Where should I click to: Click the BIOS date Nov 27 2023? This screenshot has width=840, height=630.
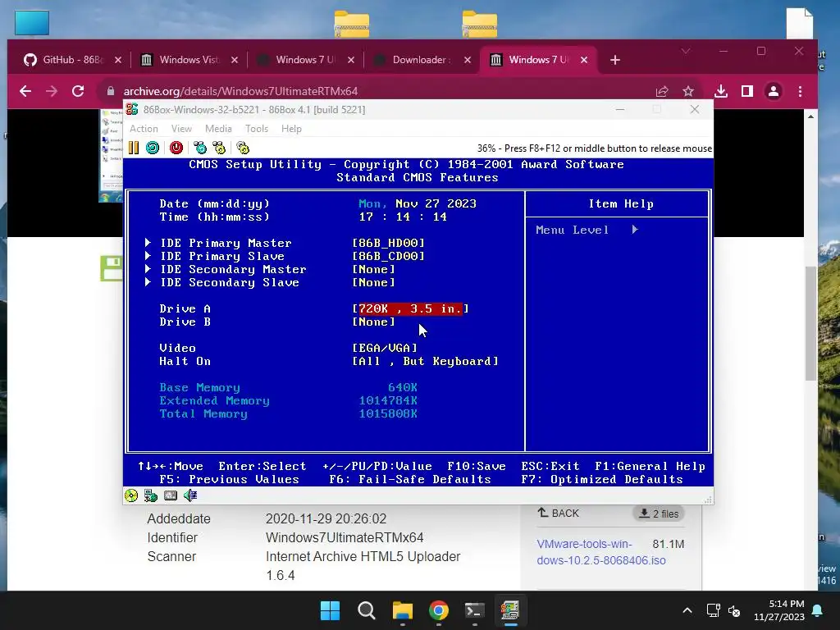click(436, 203)
